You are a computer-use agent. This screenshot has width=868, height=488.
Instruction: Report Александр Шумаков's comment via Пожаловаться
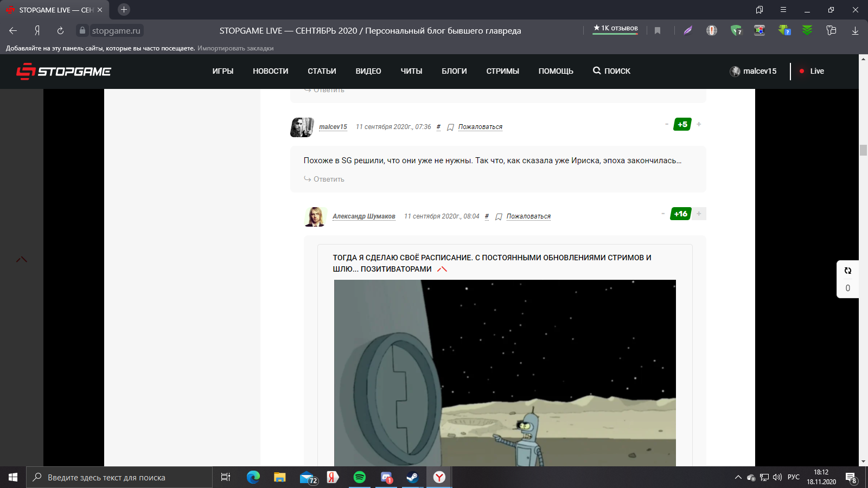point(528,216)
